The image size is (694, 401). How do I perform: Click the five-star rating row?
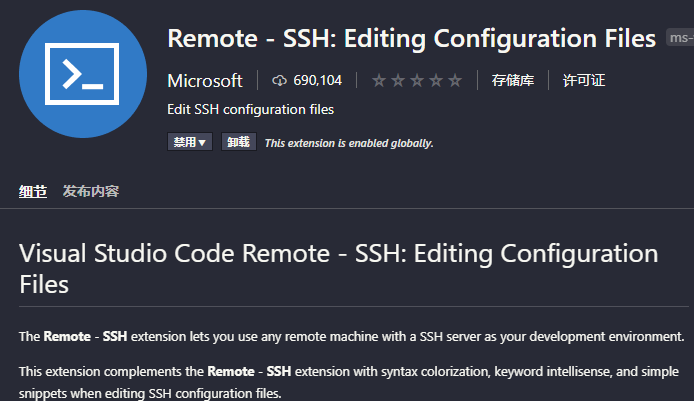tap(416, 81)
